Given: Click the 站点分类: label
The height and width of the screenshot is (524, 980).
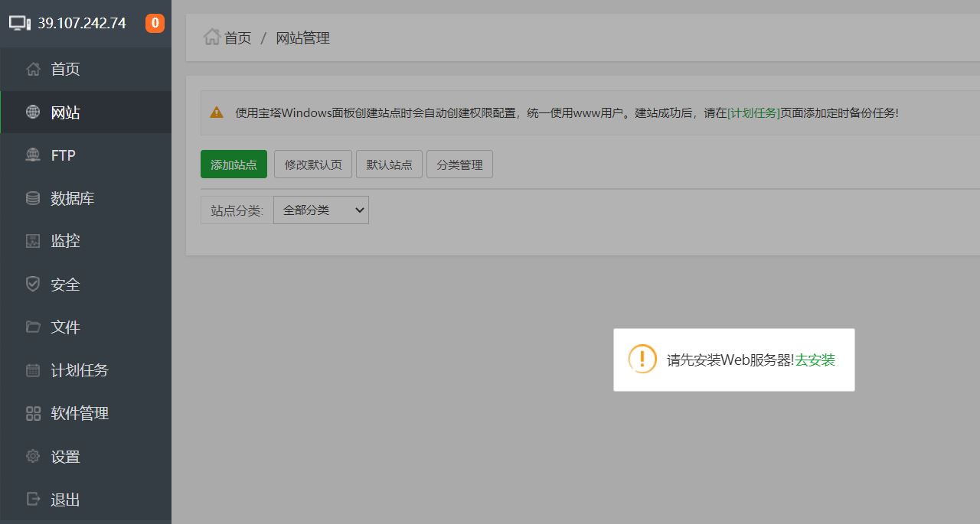Looking at the screenshot, I should pyautogui.click(x=237, y=210).
